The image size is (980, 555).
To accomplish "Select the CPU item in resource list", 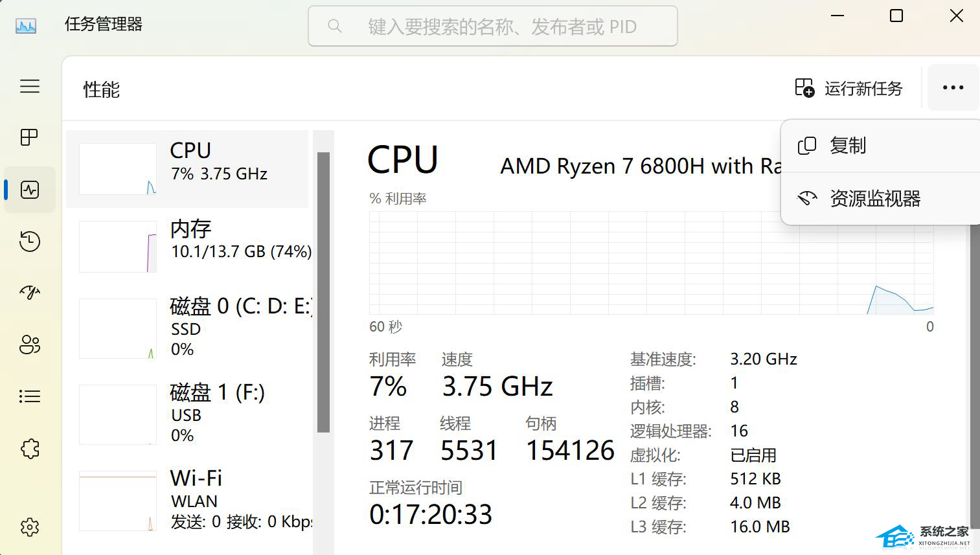I will pos(188,169).
